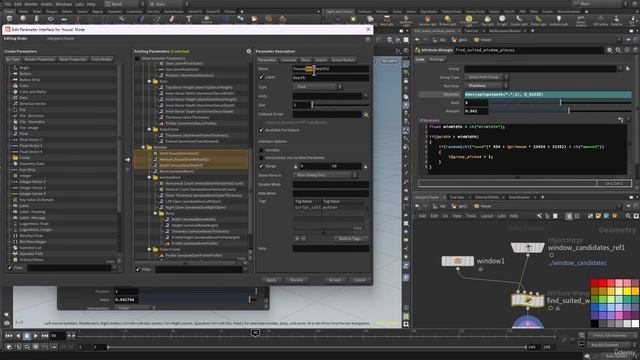Click the stop button in playbar
The height and width of the screenshot is (360, 640).
click(x=27, y=336)
